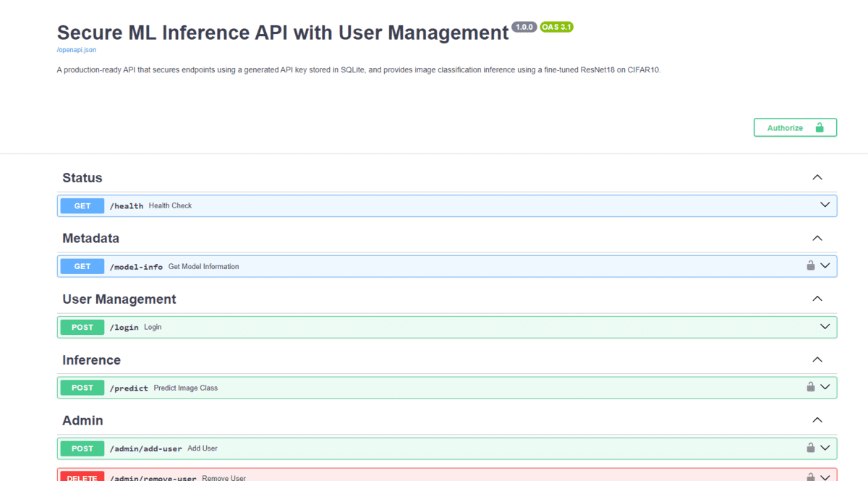Expand the /health endpoint chevron
The image size is (868, 481).
tap(825, 205)
